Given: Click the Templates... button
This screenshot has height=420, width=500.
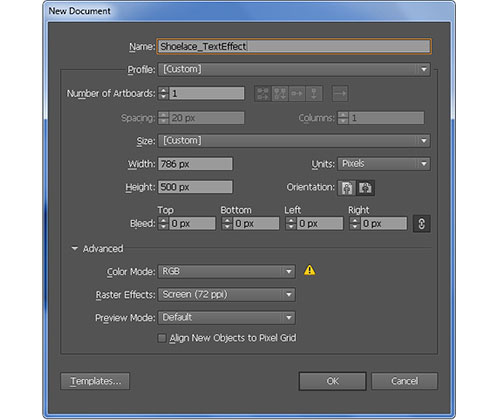Looking at the screenshot, I should click(95, 381).
